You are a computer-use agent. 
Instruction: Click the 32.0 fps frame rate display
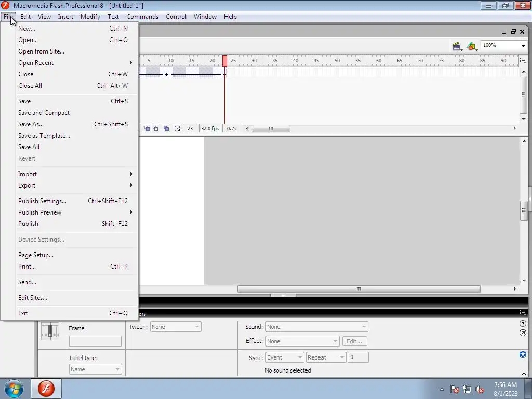pyautogui.click(x=210, y=129)
